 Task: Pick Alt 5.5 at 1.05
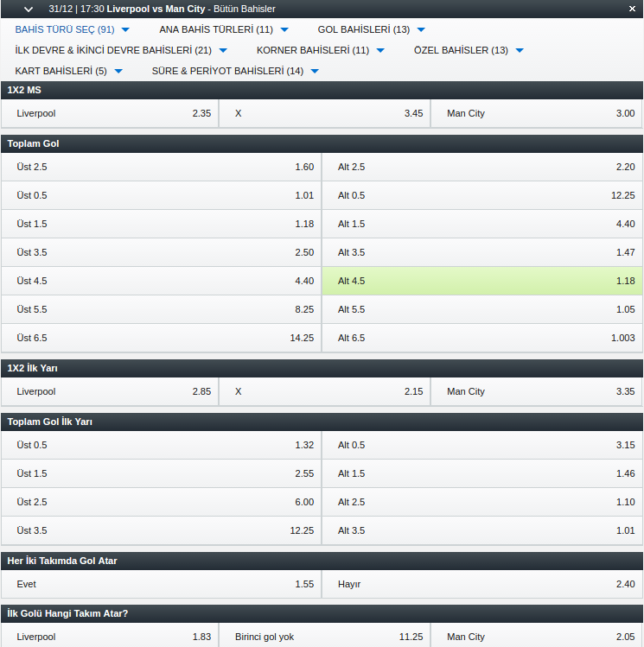pos(482,309)
